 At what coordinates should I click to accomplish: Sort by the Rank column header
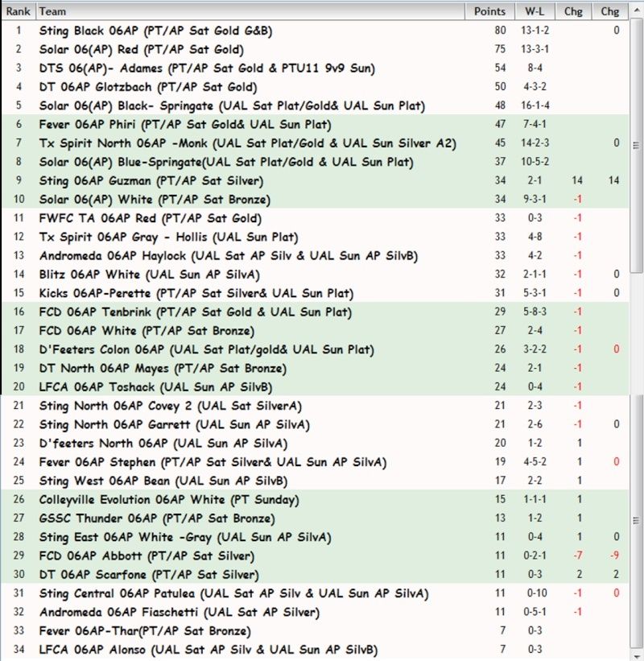[x=19, y=11]
